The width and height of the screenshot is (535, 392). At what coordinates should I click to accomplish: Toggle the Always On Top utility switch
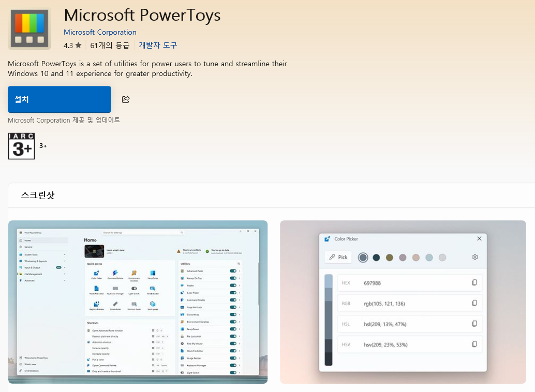click(x=233, y=278)
